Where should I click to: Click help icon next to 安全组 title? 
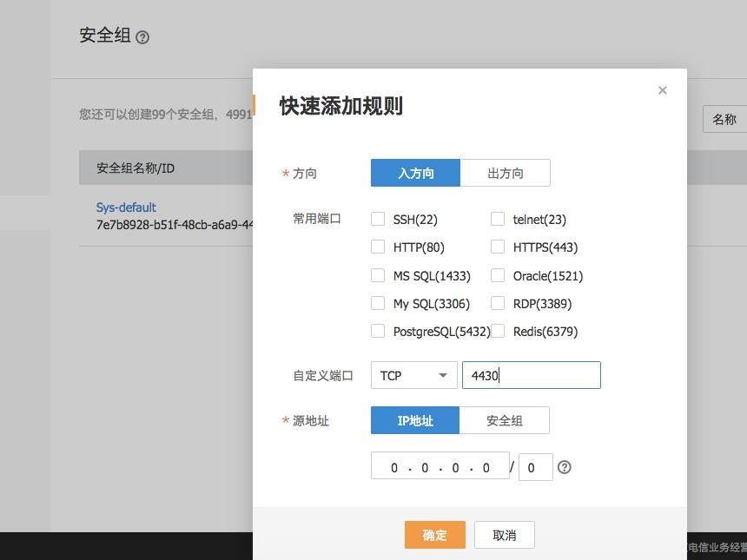[142, 37]
